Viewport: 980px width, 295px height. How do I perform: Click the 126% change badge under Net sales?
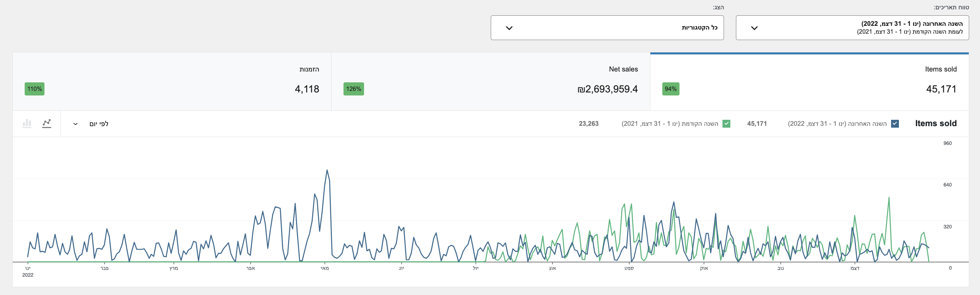(x=354, y=89)
